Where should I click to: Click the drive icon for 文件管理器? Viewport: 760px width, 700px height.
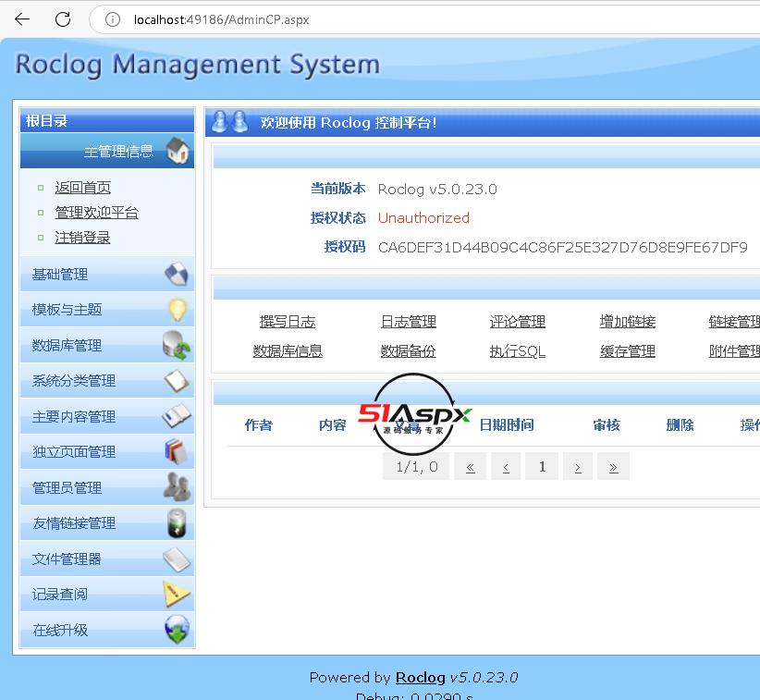pyautogui.click(x=177, y=559)
